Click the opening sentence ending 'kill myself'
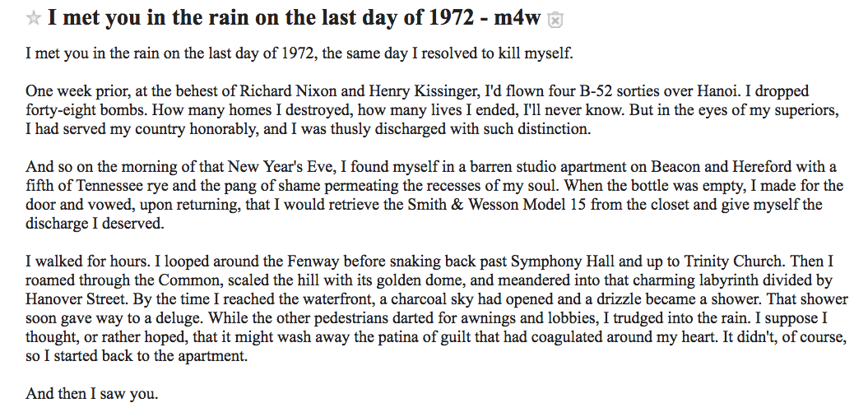This screenshot has height=412, width=868. click(299, 54)
